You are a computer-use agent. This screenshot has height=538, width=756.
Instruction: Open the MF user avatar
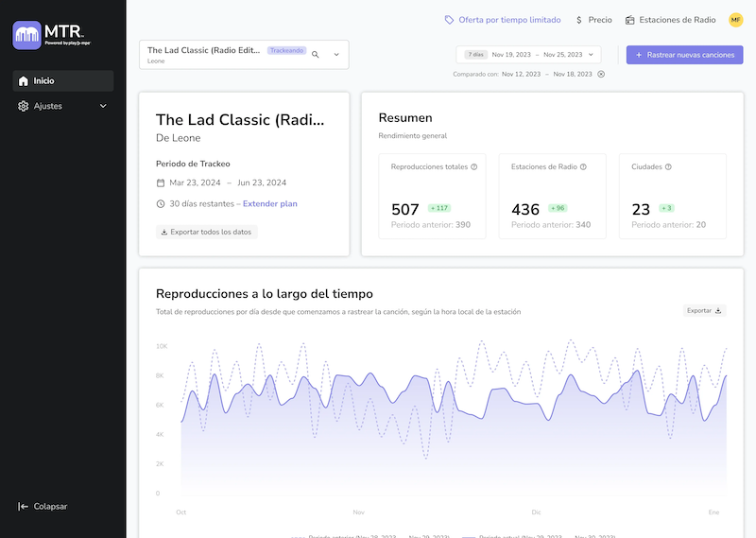tap(735, 20)
